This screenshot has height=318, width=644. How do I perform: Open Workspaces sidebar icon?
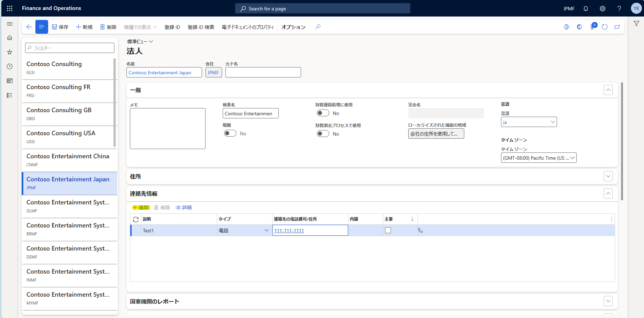(10, 81)
